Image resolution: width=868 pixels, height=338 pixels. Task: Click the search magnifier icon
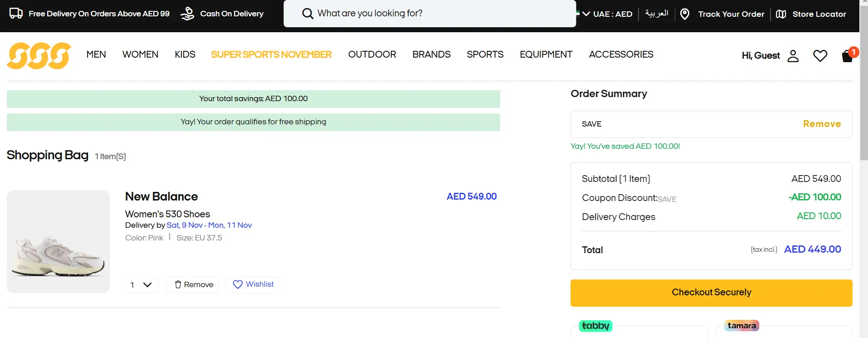(x=307, y=14)
